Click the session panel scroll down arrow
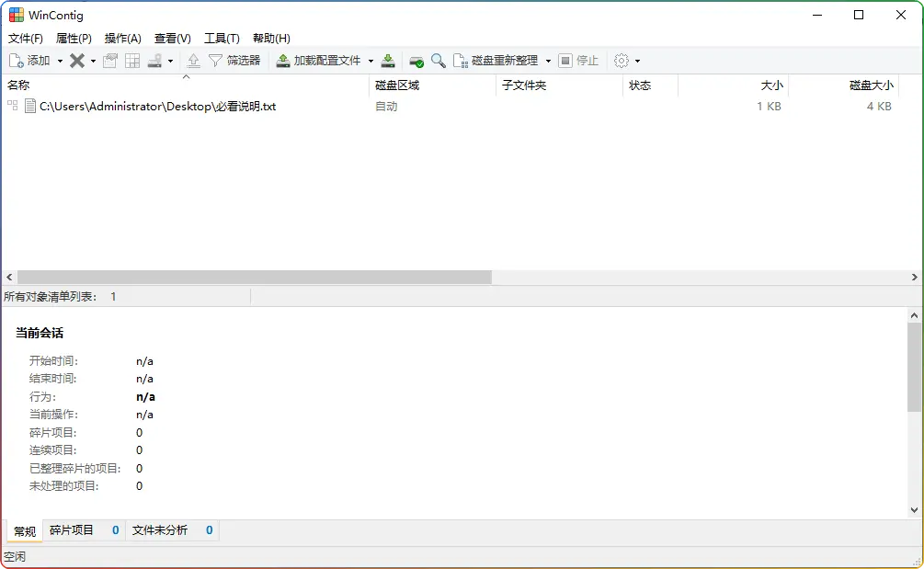924x569 pixels. pyautogui.click(x=914, y=510)
